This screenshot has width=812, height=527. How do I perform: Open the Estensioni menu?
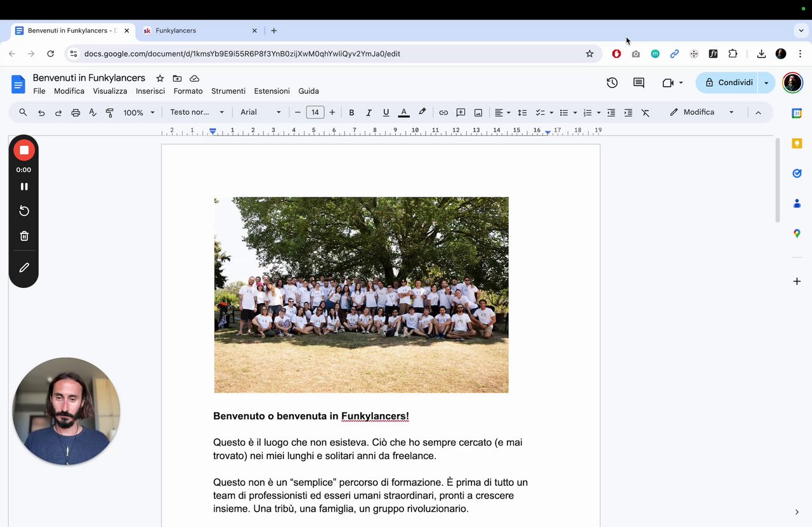(272, 91)
